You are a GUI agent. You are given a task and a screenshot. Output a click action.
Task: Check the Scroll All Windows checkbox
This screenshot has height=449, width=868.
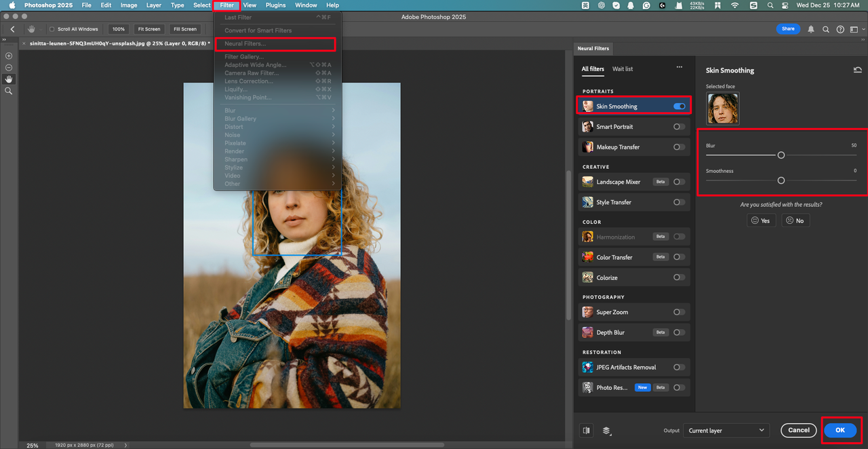(x=52, y=29)
